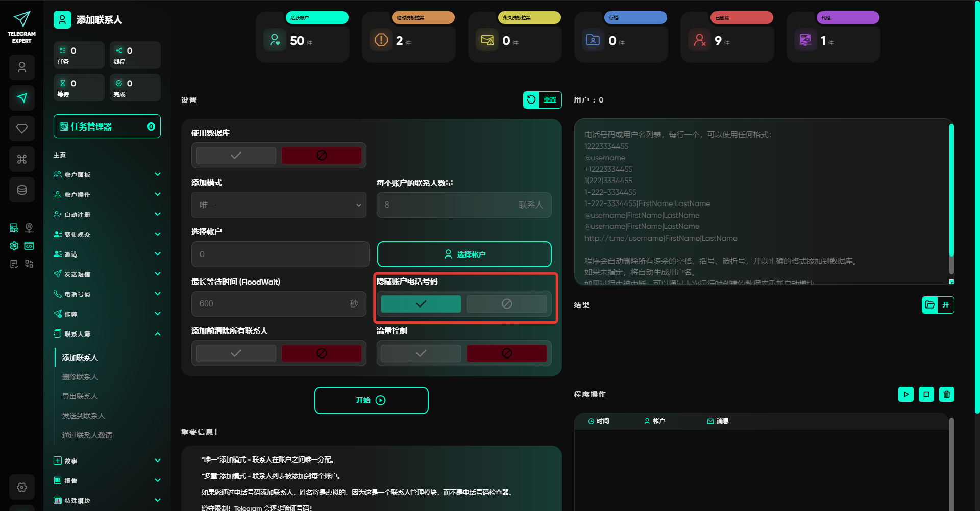Disable 隐藏账户电话号码 with the ban option
Viewport: 980px width, 511px height.
coord(506,304)
